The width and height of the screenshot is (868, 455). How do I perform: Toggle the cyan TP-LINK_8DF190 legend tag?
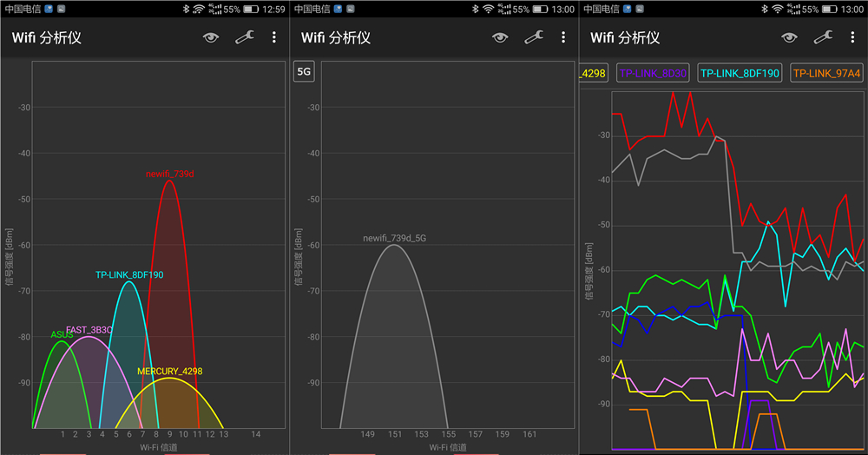point(740,74)
